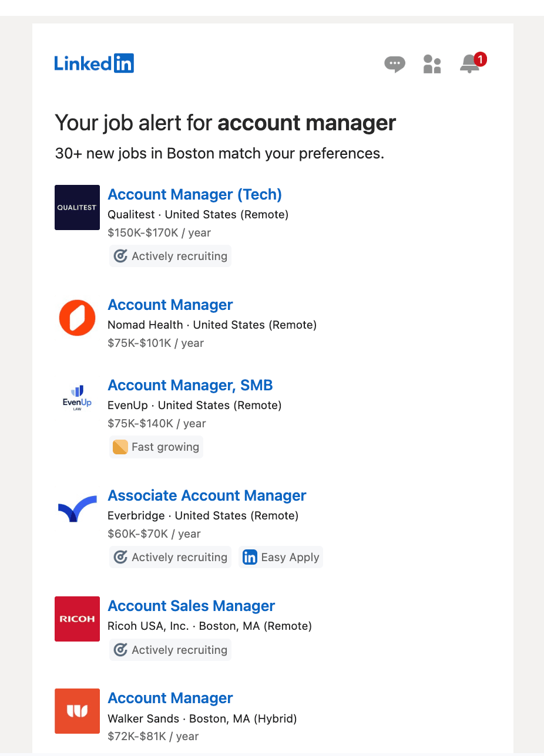Click the red Ricoh logo
This screenshot has width=544, height=756.
77,619
